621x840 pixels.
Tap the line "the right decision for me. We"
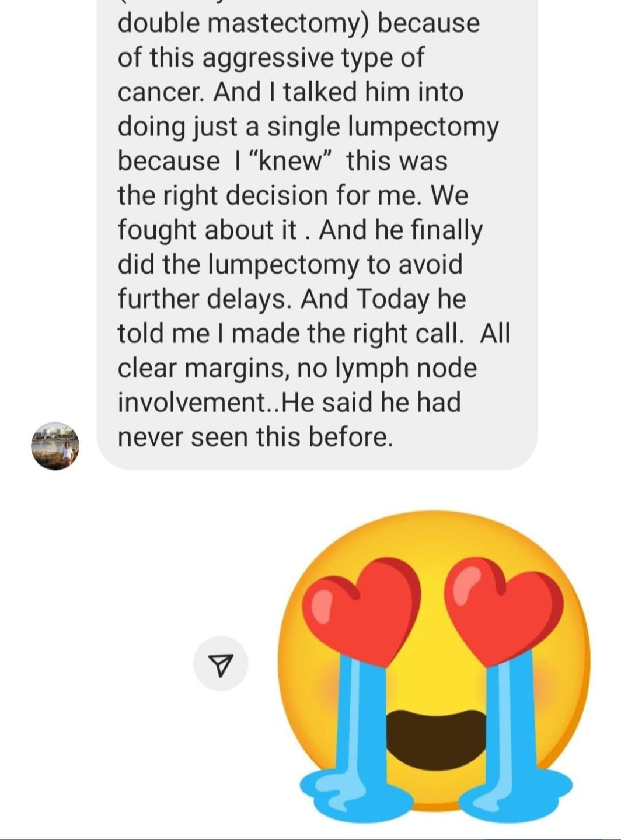[293, 195]
